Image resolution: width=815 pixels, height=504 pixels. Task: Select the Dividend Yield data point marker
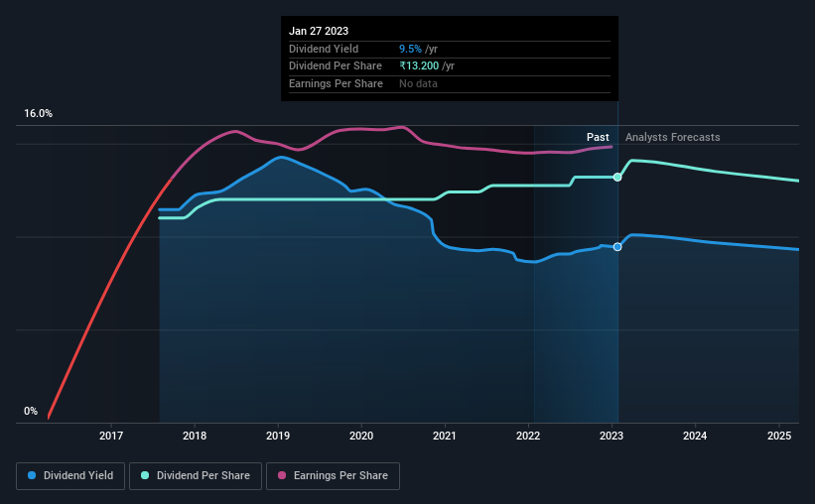pyautogui.click(x=617, y=247)
